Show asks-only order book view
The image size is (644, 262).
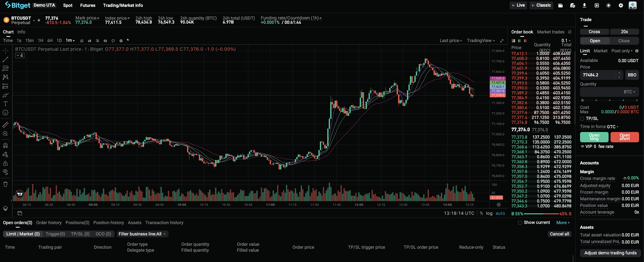point(525,41)
